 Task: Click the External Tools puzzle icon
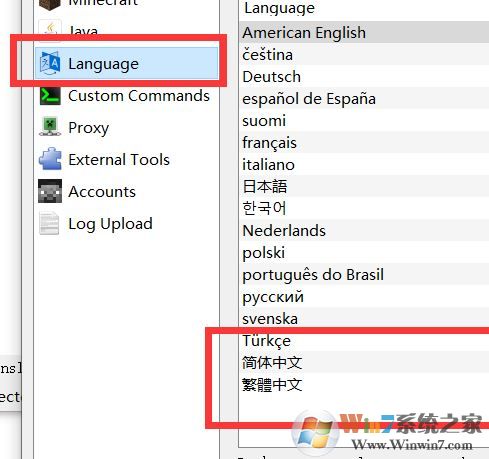click(50, 159)
